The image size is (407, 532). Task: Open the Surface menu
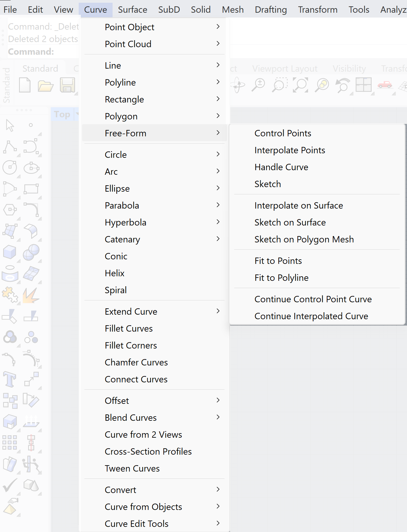tap(133, 10)
